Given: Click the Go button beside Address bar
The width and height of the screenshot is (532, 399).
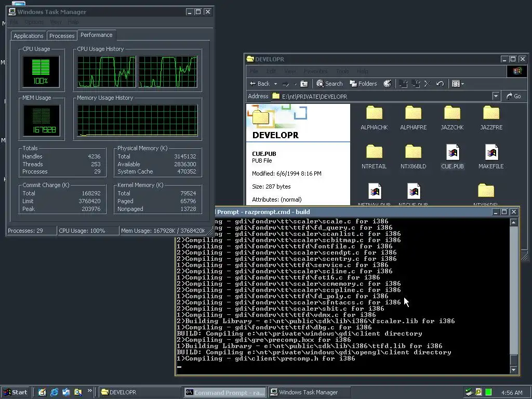Looking at the screenshot, I should point(514,96).
